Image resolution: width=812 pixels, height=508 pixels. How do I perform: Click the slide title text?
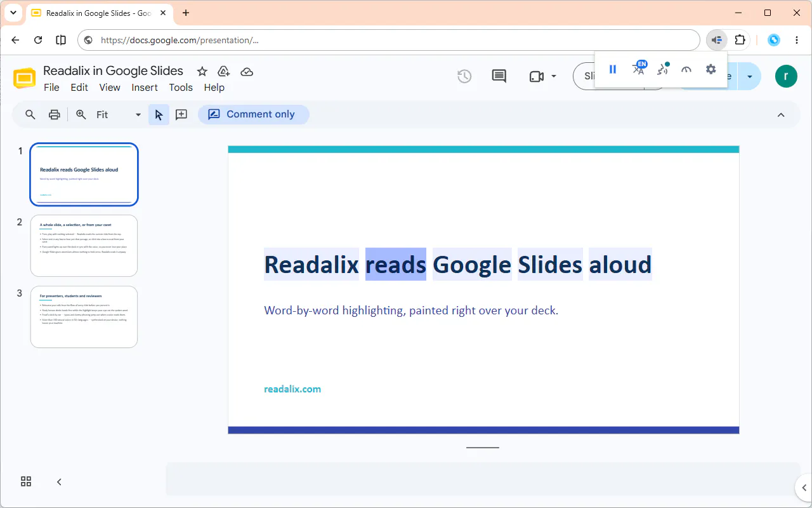[457, 264]
